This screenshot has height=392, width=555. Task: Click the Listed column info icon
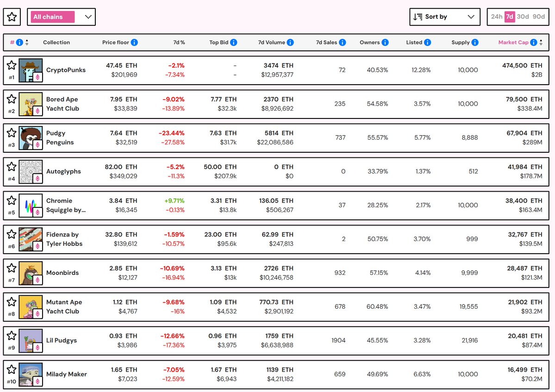pyautogui.click(x=428, y=43)
